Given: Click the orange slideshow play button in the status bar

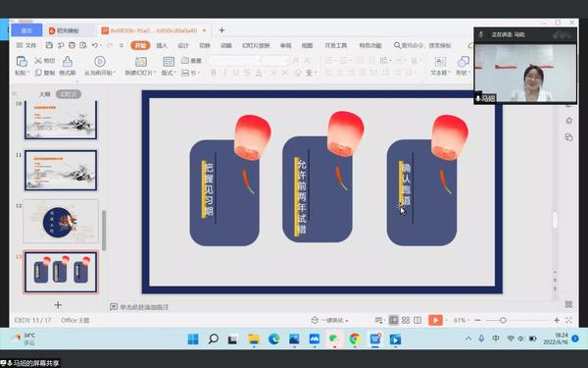Looking at the screenshot, I should (435, 320).
